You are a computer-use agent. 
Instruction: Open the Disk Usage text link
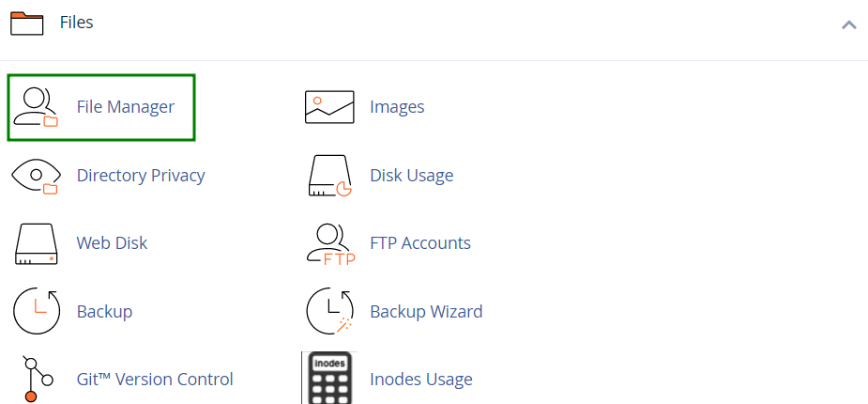(411, 176)
